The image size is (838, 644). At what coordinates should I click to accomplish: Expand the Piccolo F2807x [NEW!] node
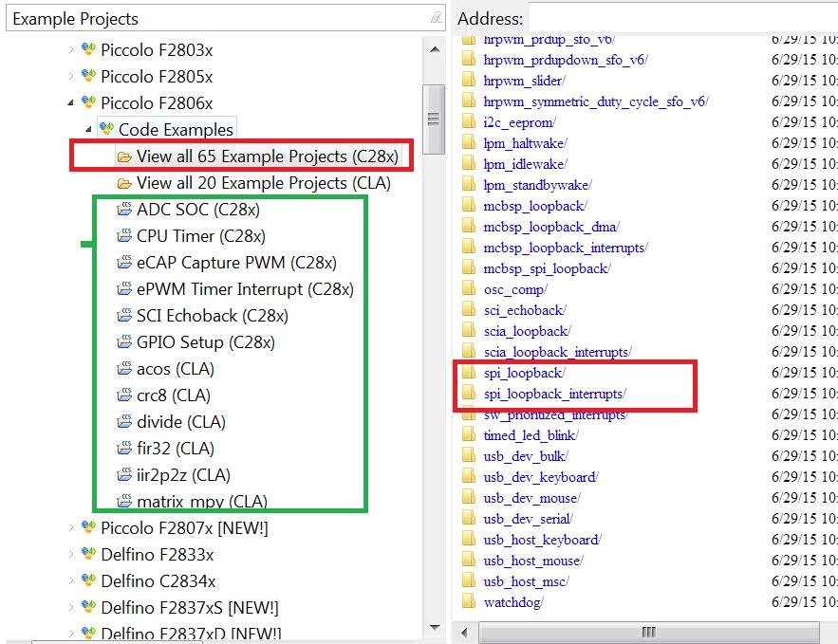click(71, 527)
